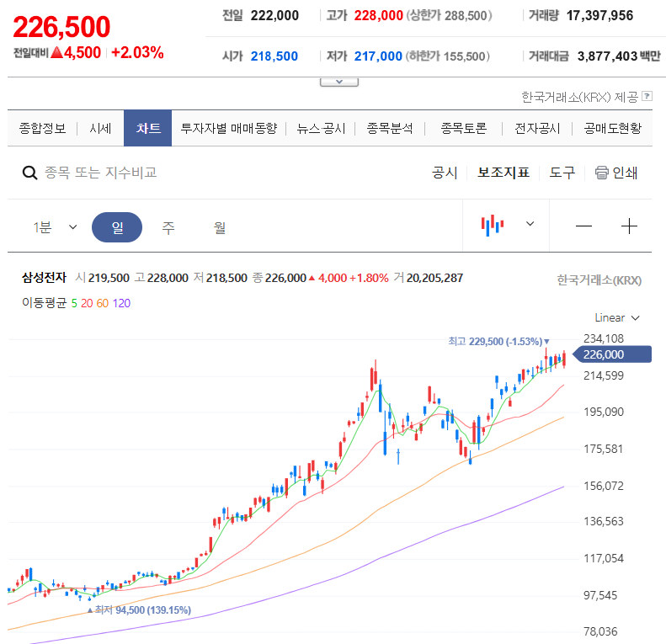Zoom in chart with plus icon
666x644 pixels.
[x=629, y=226]
